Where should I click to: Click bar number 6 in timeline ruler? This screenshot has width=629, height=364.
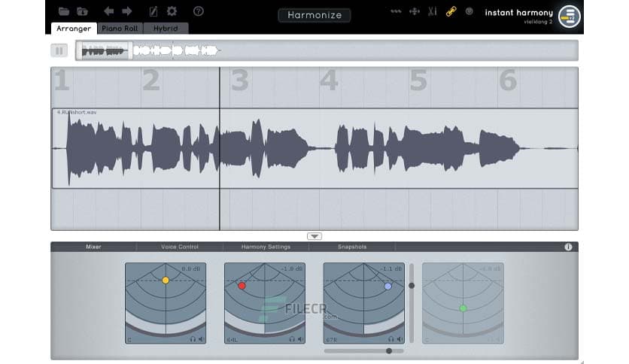[507, 80]
